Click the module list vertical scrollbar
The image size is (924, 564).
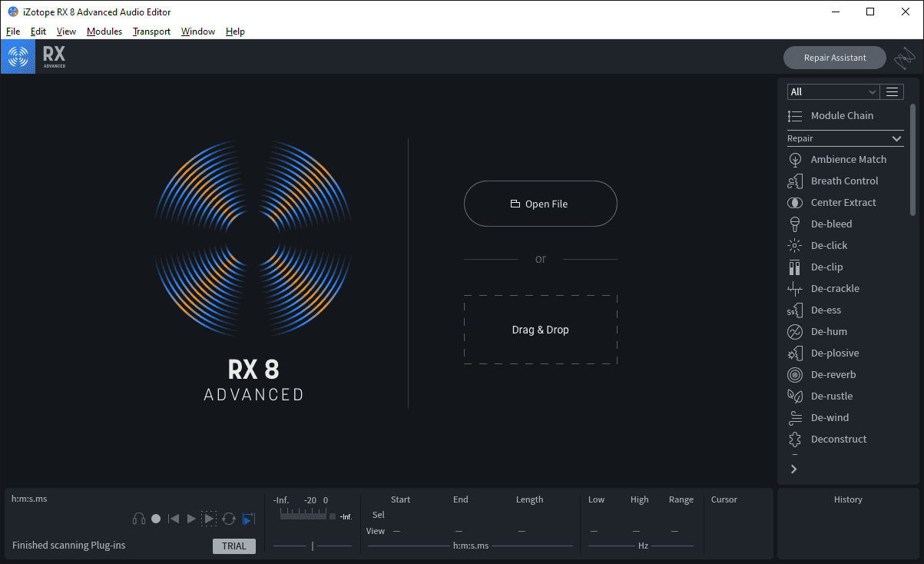(x=912, y=159)
